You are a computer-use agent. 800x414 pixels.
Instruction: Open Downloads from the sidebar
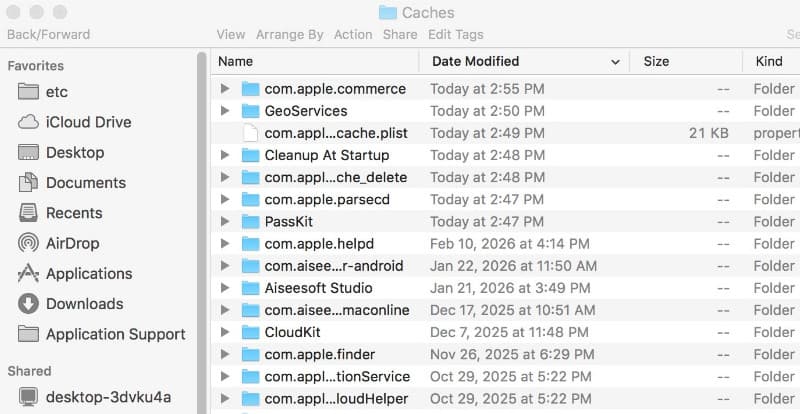coord(70,304)
